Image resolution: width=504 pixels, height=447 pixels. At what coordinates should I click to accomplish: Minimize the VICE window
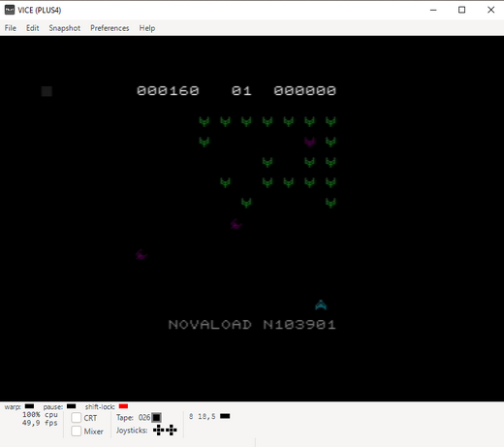(x=433, y=10)
